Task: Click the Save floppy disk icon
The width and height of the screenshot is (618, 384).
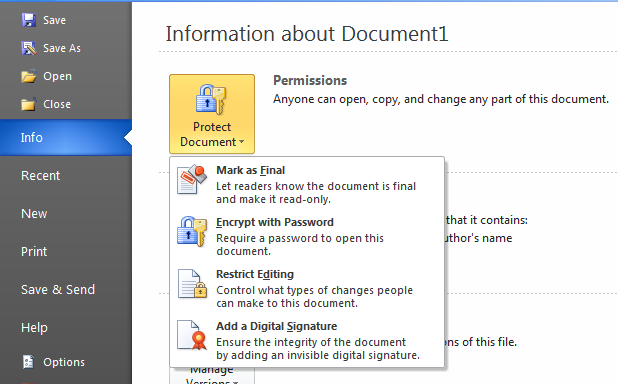Action: [x=29, y=20]
